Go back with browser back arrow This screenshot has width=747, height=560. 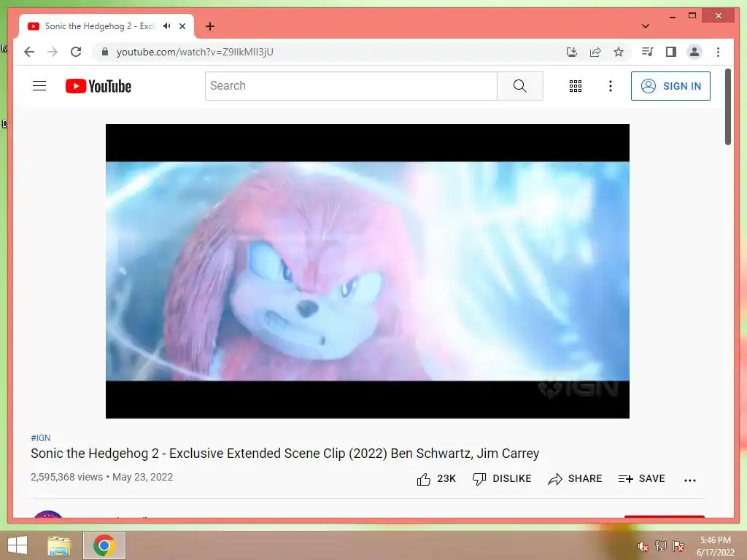tap(29, 52)
